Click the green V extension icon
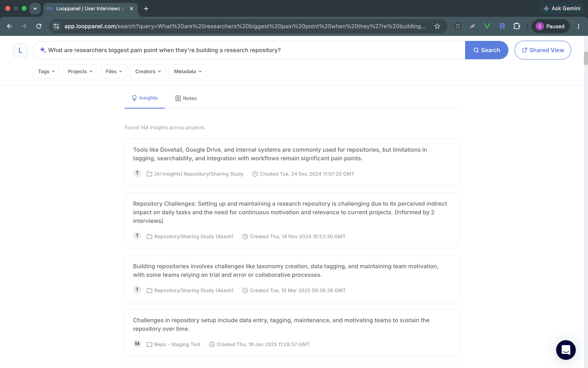Image resolution: width=588 pixels, height=368 pixels. pyautogui.click(x=487, y=26)
